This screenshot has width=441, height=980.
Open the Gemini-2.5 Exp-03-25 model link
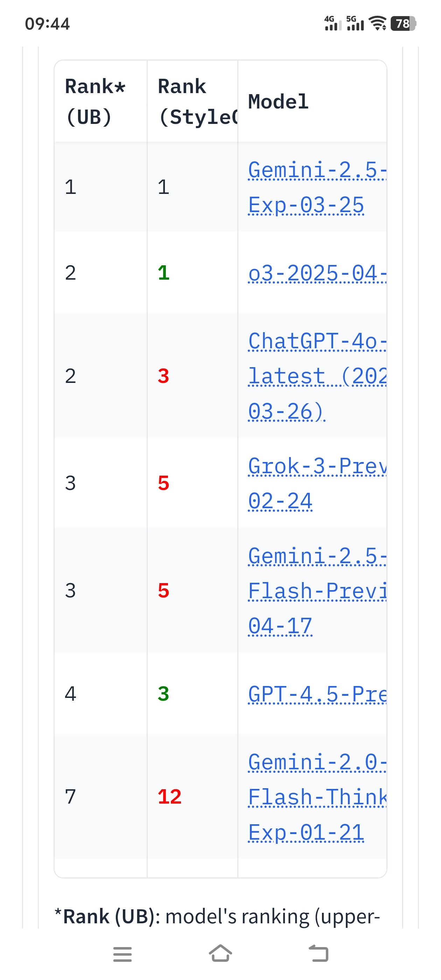317,187
